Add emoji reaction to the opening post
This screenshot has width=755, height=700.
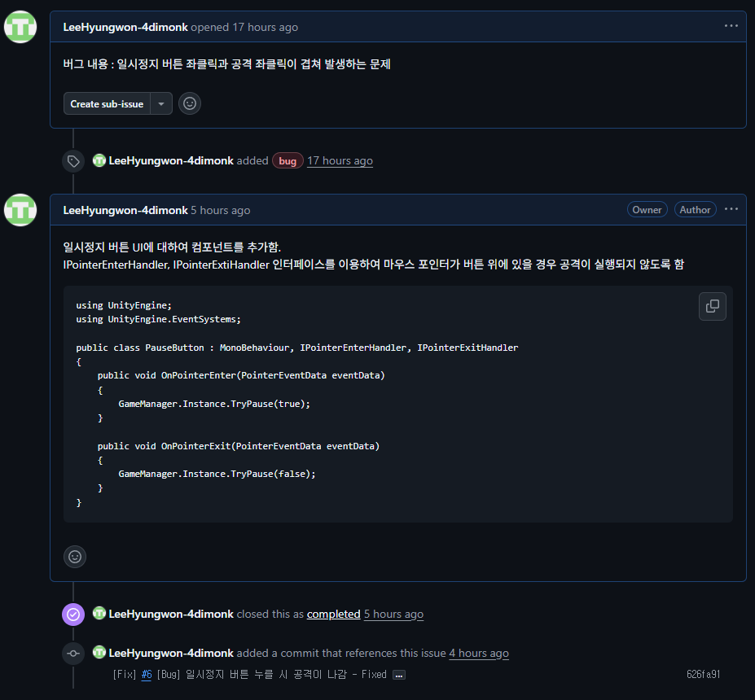tap(190, 103)
